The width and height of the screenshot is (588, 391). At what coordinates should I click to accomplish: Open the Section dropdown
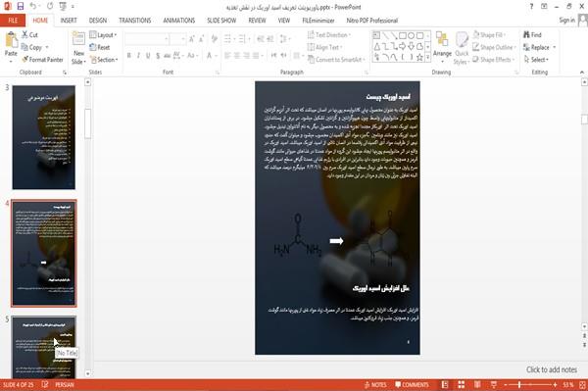click(x=104, y=60)
